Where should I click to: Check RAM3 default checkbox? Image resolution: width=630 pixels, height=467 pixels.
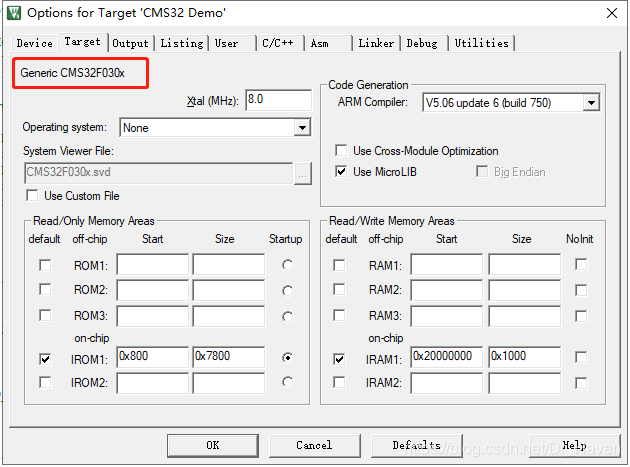click(x=339, y=315)
